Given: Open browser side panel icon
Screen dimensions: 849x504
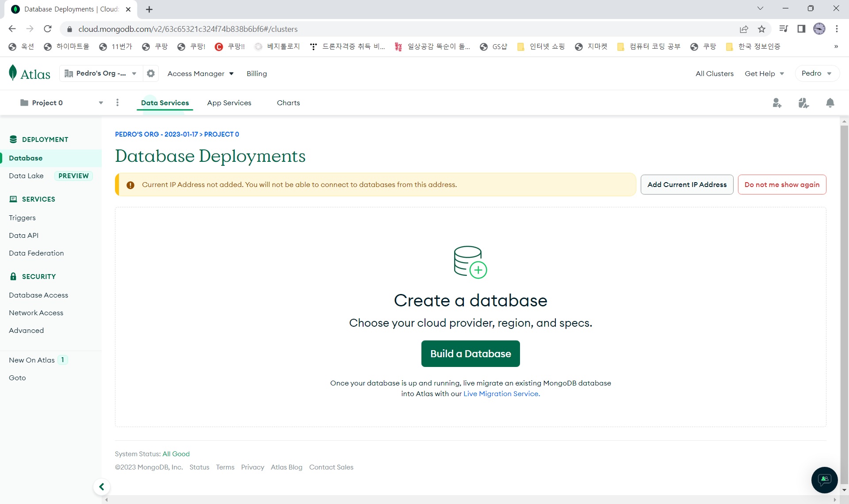Looking at the screenshot, I should (x=801, y=29).
